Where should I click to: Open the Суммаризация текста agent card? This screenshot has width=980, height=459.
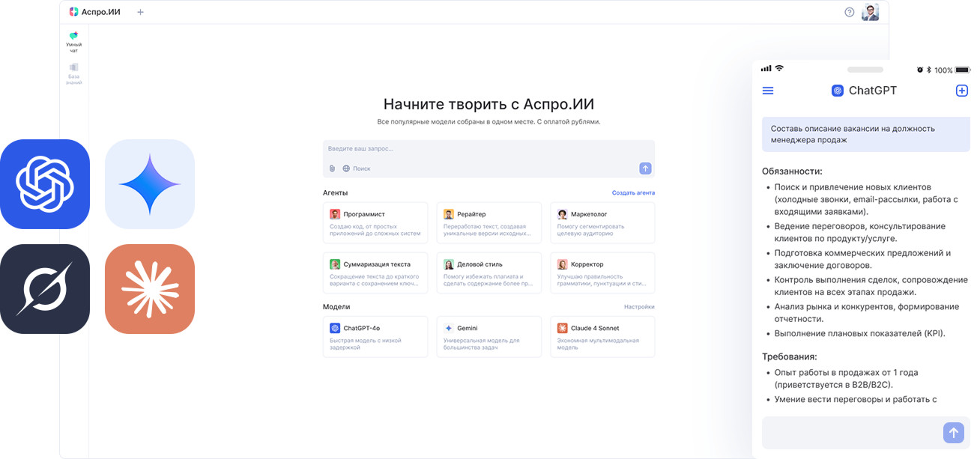[x=375, y=273]
